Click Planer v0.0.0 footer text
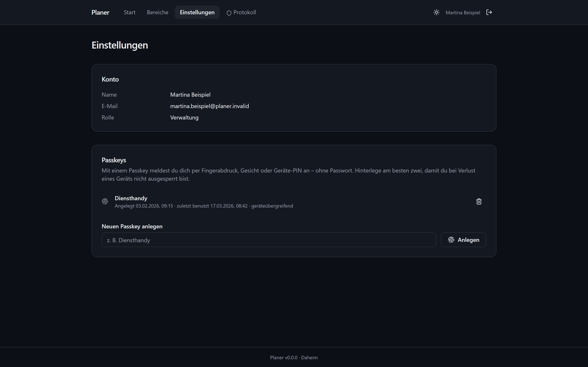Image resolution: width=588 pixels, height=367 pixels. pos(284,358)
